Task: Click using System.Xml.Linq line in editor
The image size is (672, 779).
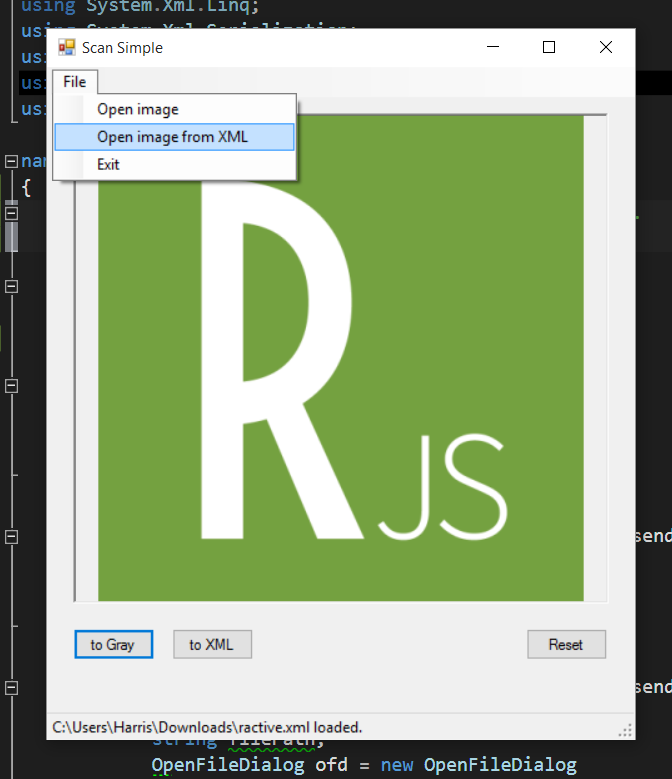Action: tap(140, 7)
